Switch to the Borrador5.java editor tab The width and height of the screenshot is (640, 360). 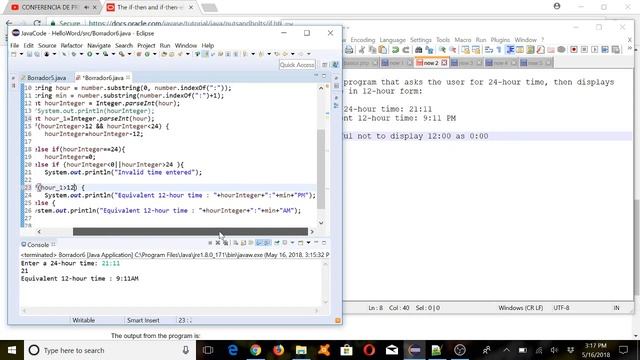(47, 78)
